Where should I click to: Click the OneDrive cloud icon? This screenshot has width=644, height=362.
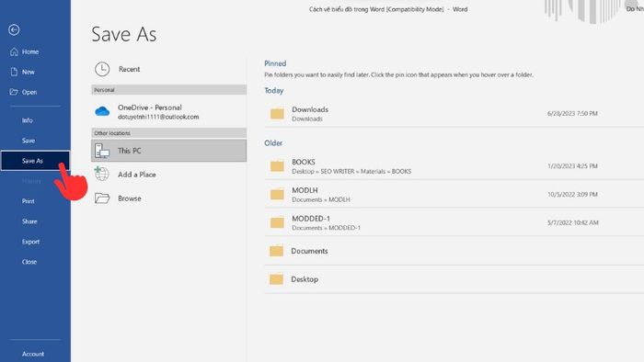click(102, 111)
